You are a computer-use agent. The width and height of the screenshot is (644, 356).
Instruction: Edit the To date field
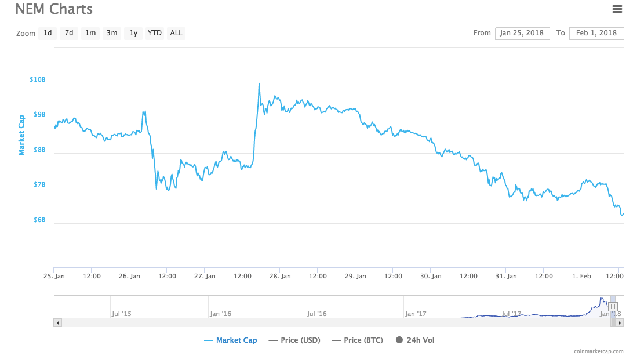(x=596, y=33)
